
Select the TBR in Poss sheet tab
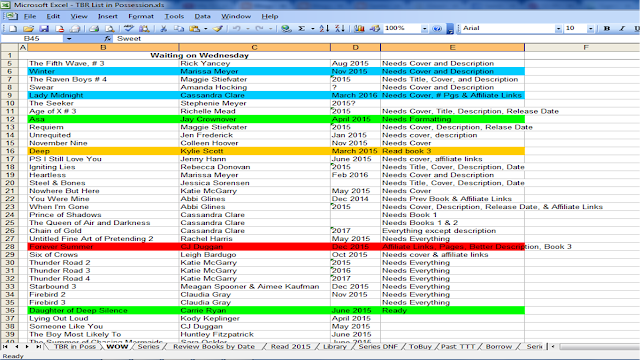coord(75,347)
